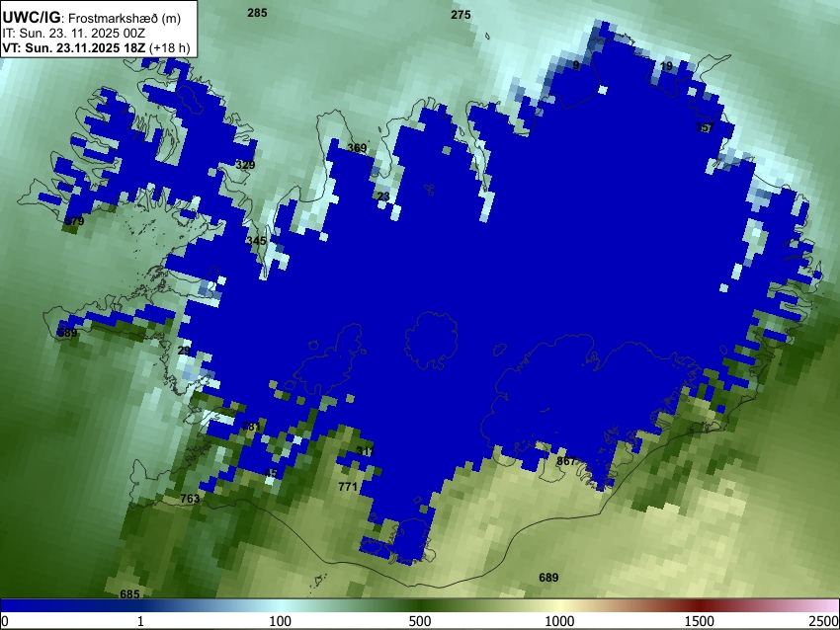
Task: Click the "2500" legend tick label
Action: [x=824, y=621]
